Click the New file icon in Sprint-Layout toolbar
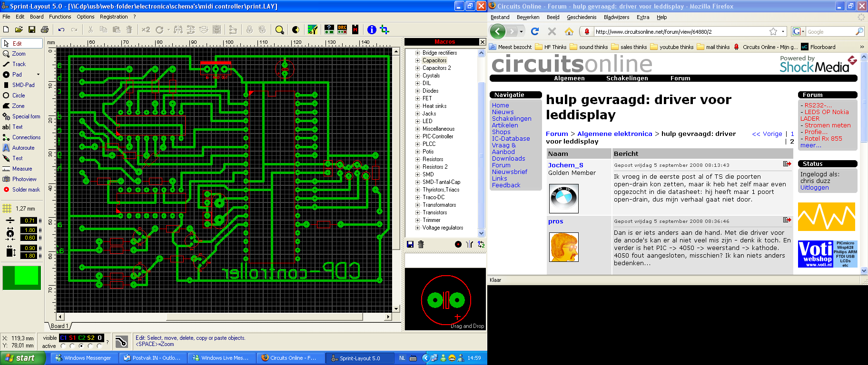 click(x=6, y=29)
